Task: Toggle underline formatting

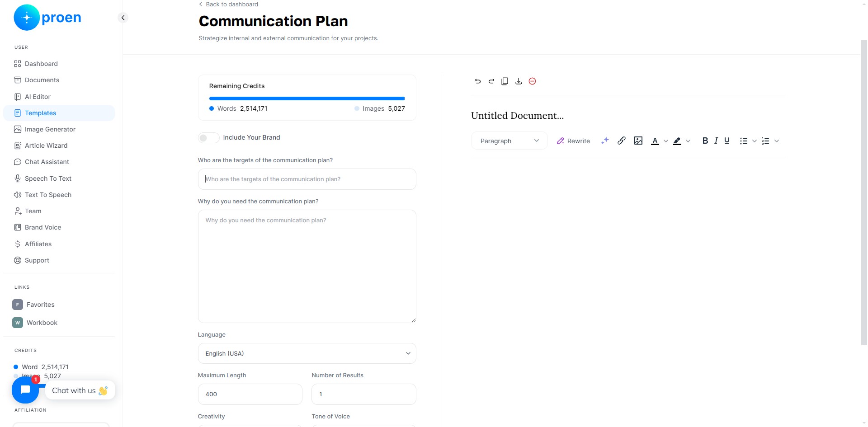Action: [727, 141]
